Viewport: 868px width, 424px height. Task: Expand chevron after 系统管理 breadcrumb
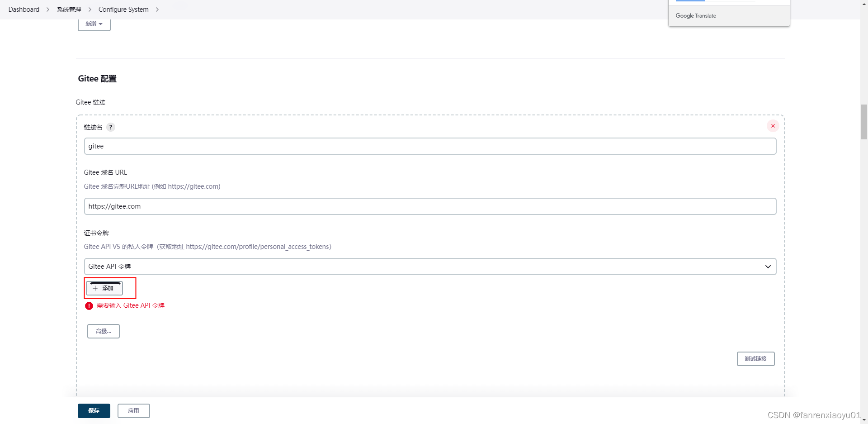pyautogui.click(x=90, y=10)
